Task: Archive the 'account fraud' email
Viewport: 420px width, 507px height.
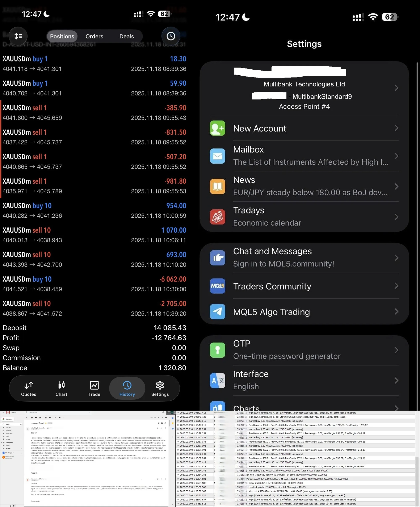Action: [x=32, y=418]
